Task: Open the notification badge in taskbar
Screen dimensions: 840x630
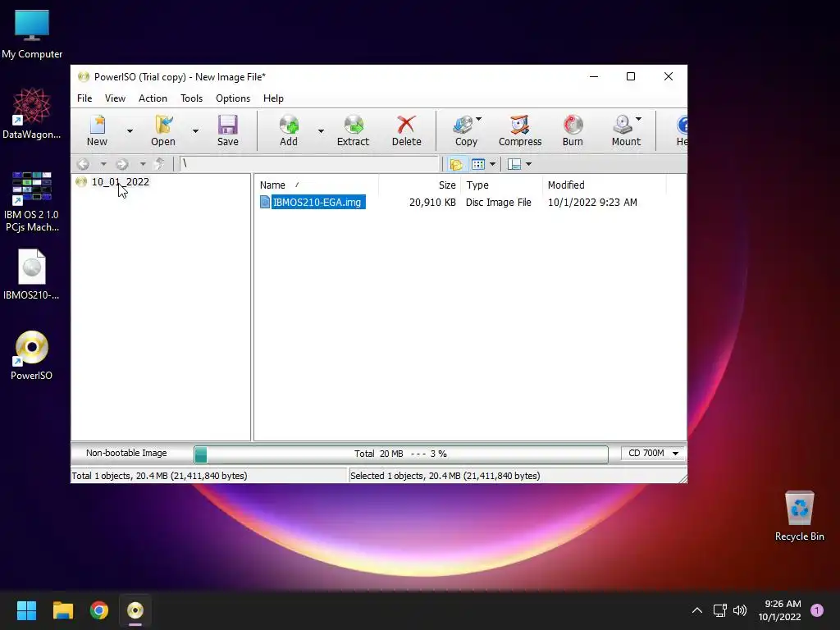Action: click(x=817, y=610)
